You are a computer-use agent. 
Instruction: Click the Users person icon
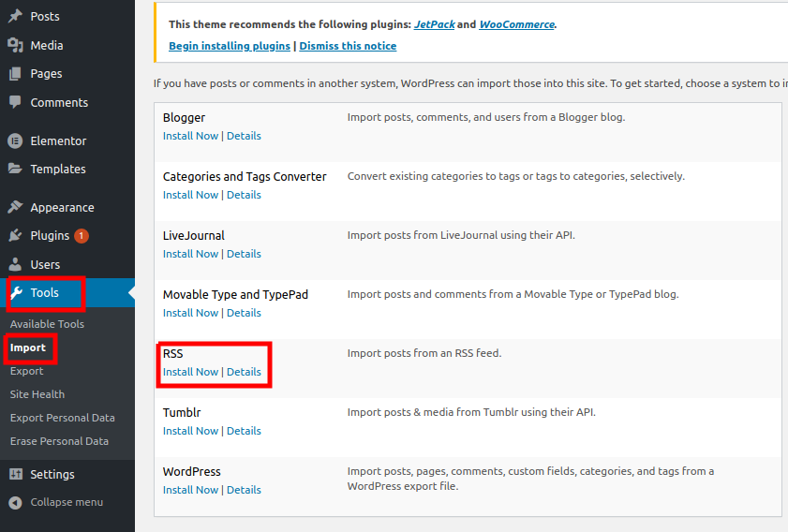click(15, 265)
